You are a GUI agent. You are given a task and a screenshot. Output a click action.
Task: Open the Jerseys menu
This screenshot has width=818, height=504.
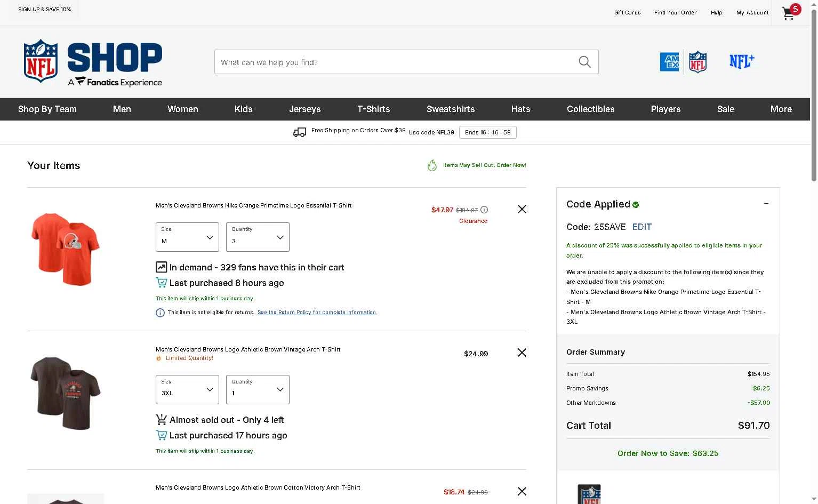click(305, 109)
